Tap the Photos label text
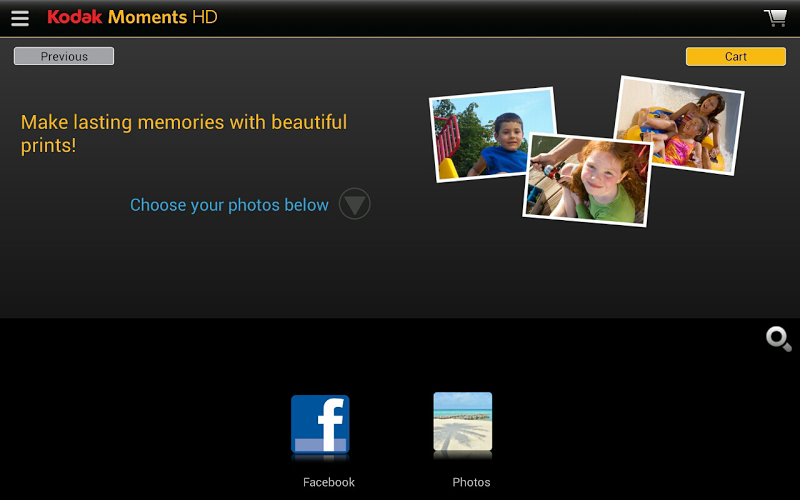 [x=471, y=482]
